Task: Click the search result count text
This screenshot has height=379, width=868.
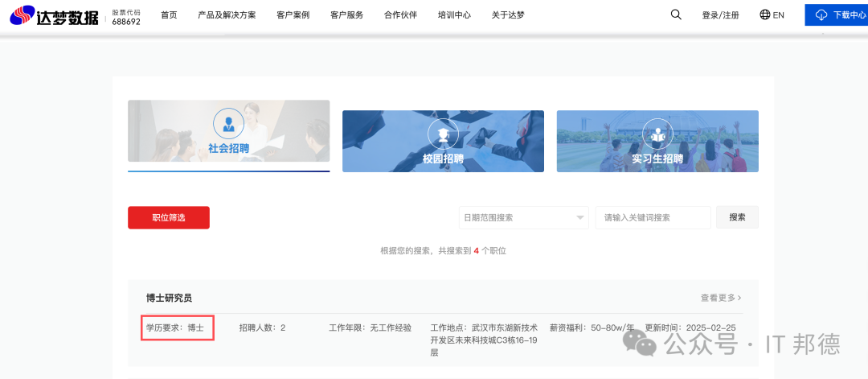Action: click(x=444, y=251)
